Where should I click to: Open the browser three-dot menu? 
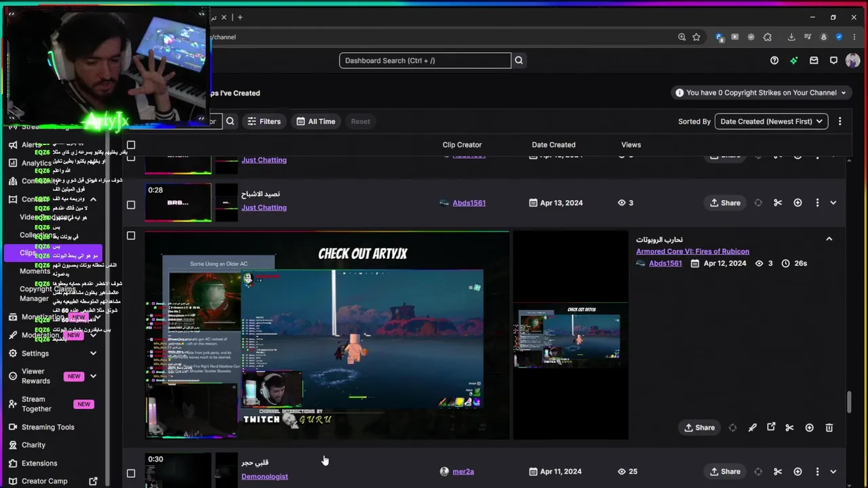click(854, 37)
